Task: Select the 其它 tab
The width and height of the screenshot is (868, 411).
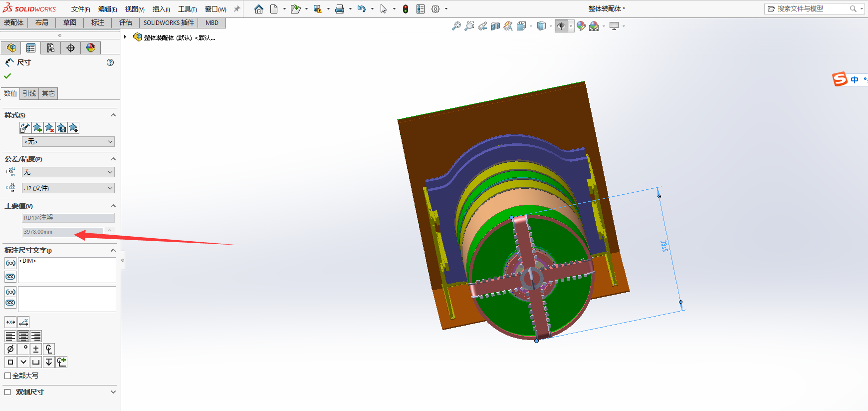Action: (48, 93)
